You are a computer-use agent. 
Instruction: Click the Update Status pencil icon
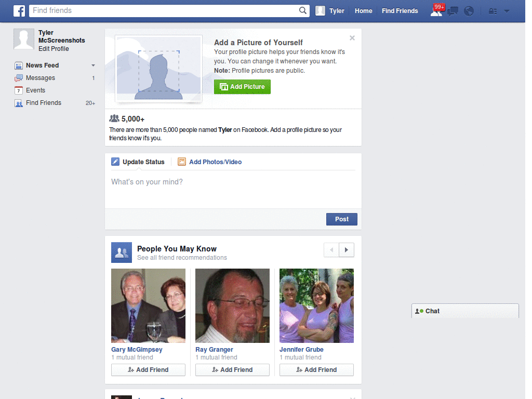115,162
